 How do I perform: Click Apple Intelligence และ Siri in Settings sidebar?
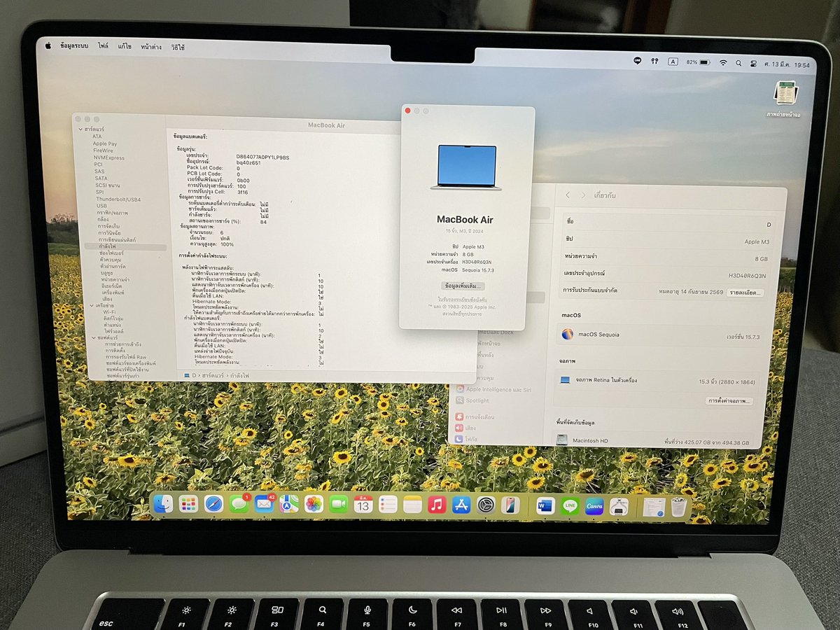(494, 389)
